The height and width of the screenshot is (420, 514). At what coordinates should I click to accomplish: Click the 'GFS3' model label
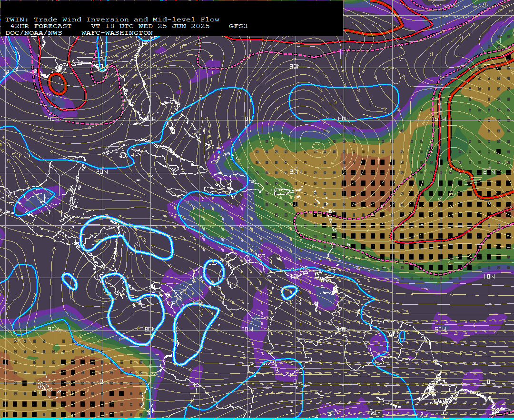[238, 26]
